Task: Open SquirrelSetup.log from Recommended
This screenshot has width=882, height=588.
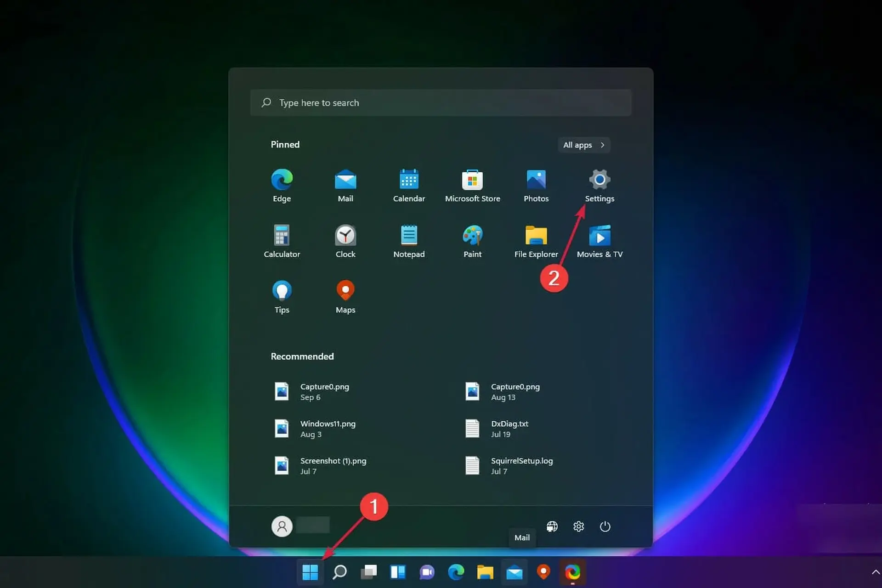Action: tap(521, 465)
